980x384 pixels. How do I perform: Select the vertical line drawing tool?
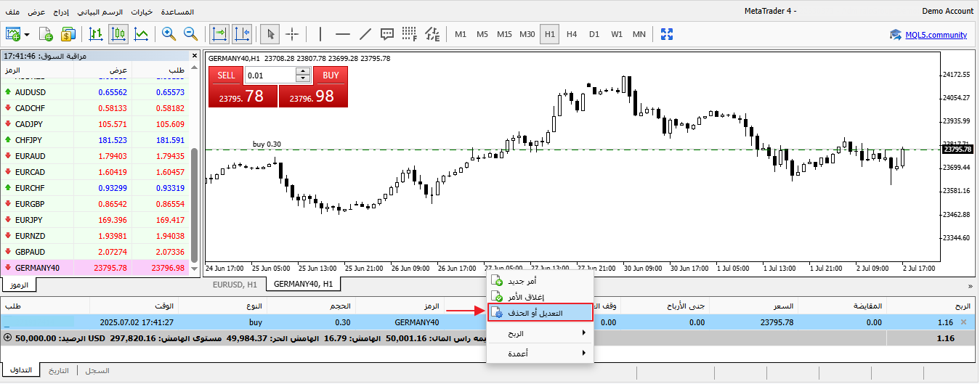click(320, 33)
